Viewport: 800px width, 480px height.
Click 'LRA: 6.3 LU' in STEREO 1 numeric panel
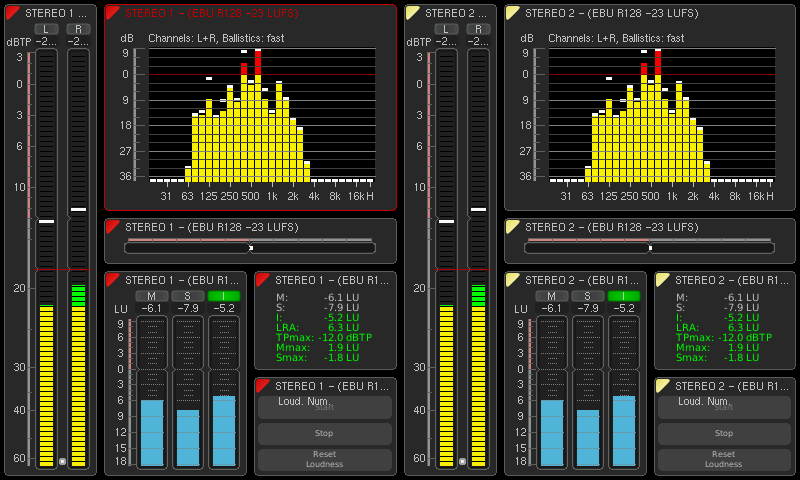point(317,327)
